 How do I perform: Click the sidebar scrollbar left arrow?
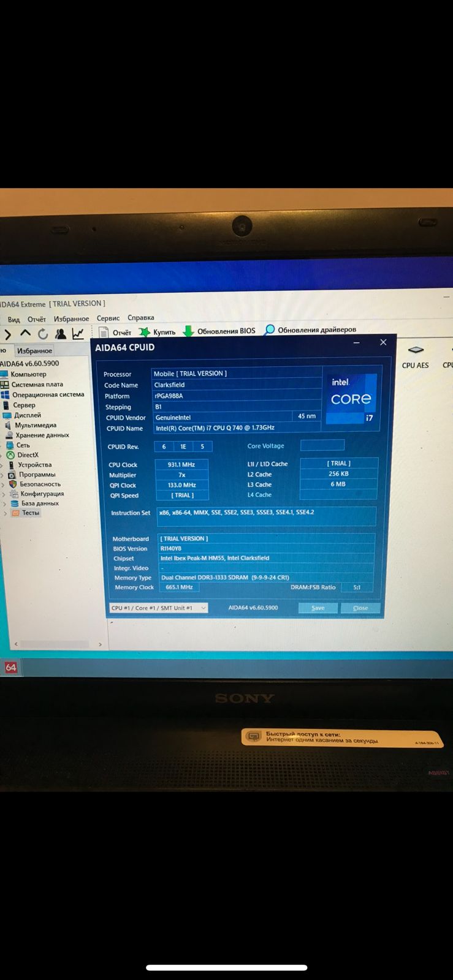click(16, 644)
